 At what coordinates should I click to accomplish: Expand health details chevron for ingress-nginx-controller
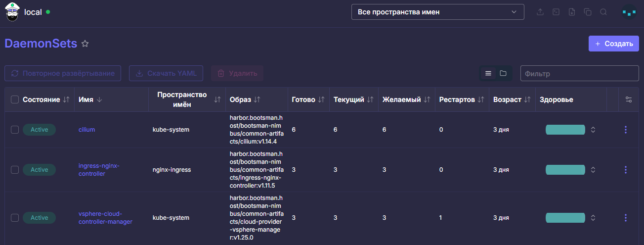point(593,170)
